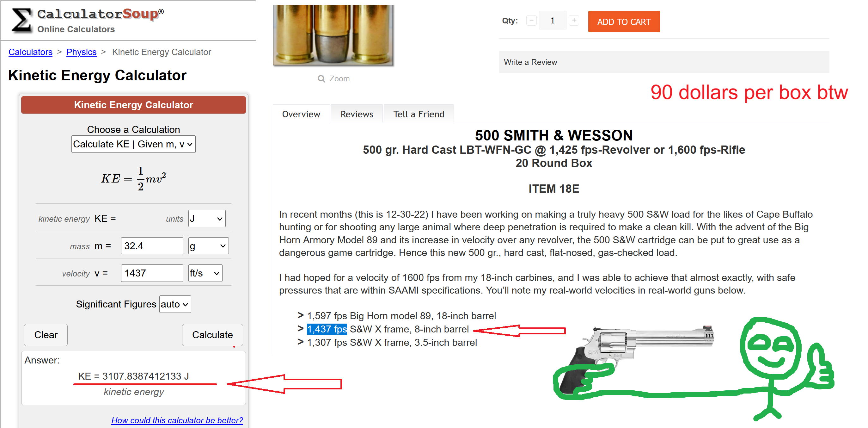Expand the Significant Figures auto dropdown
This screenshot has width=868, height=428.
(x=174, y=304)
